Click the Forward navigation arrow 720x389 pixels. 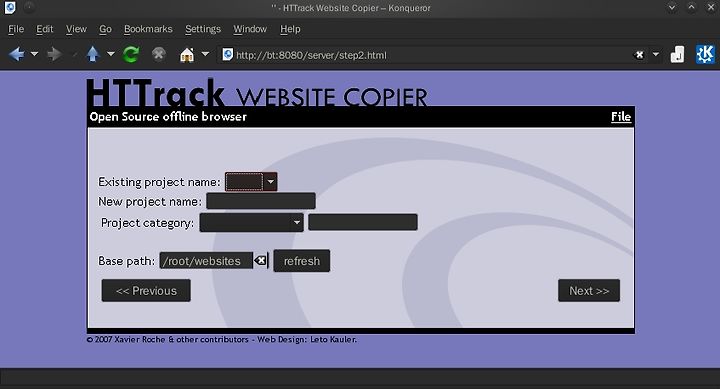[x=54, y=54]
